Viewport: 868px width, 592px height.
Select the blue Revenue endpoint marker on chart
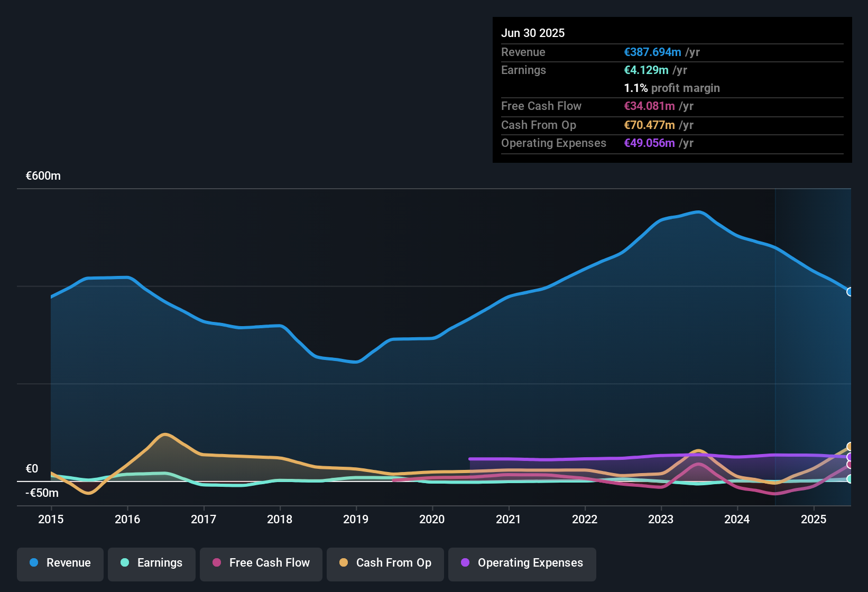[x=849, y=292]
